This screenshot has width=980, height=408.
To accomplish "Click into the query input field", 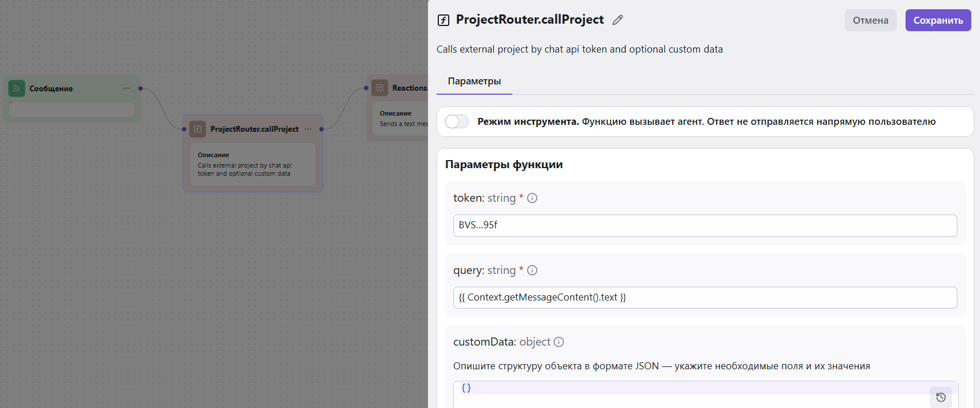I will tap(705, 298).
